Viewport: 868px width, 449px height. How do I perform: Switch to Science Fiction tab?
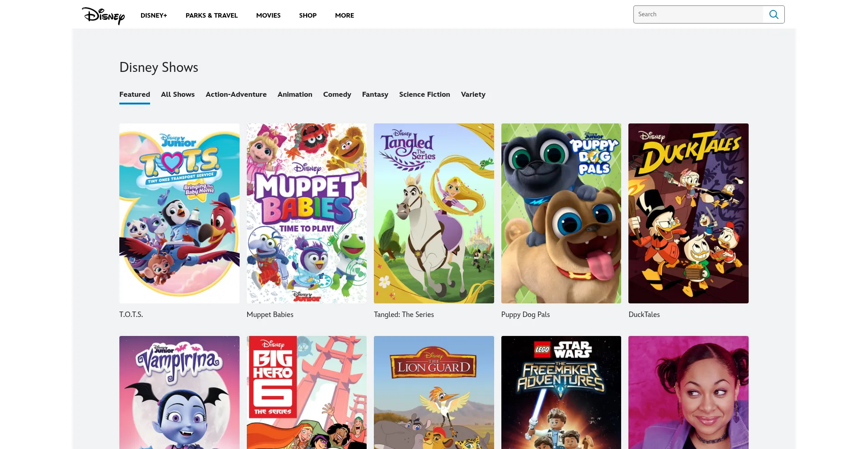(425, 95)
